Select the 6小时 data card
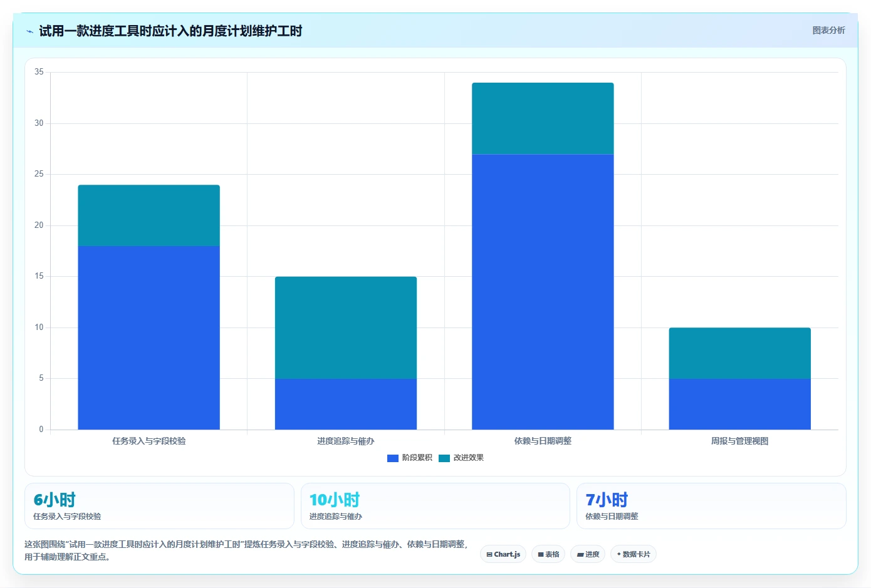 pyautogui.click(x=159, y=506)
